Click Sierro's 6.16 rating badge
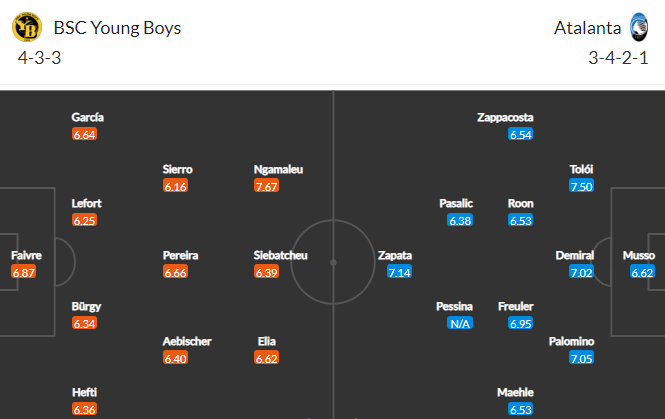Screen dimensions: 665x419 (176, 187)
